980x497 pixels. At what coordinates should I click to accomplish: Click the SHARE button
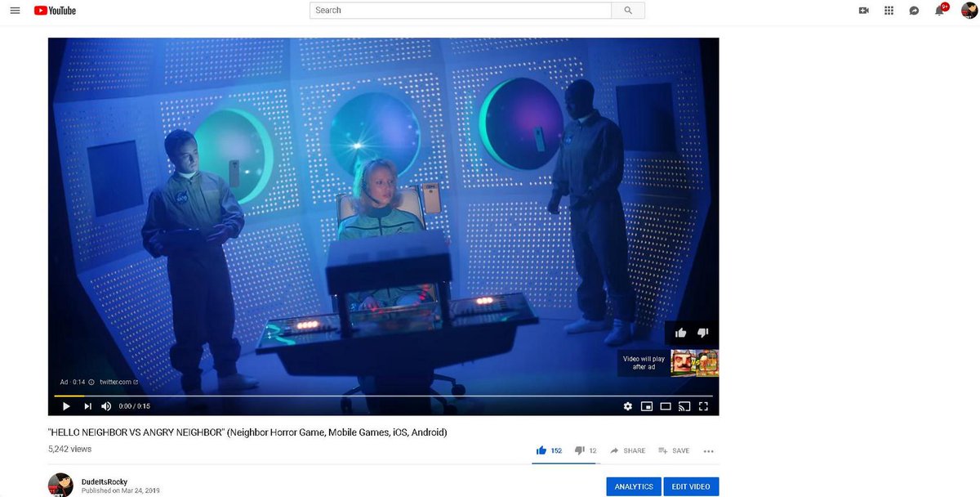tap(627, 450)
